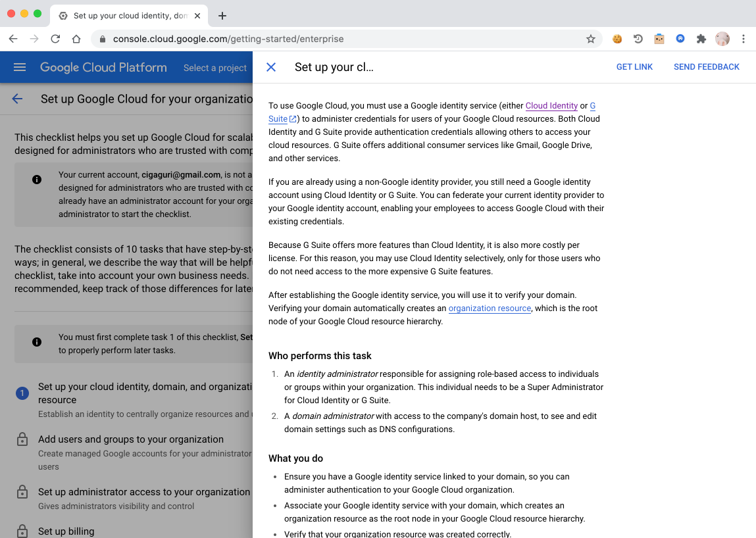
Task: Click the Who performs this task heading
Action: pos(320,356)
